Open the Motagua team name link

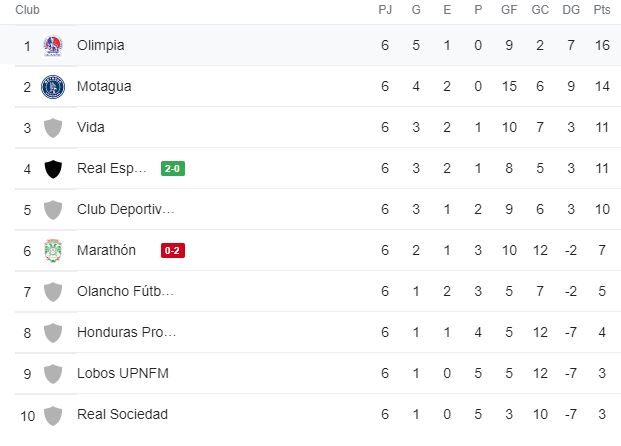tap(104, 87)
